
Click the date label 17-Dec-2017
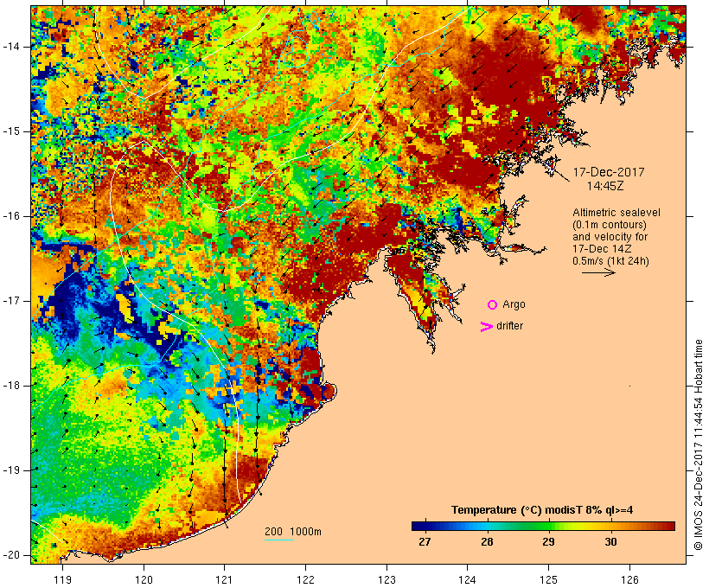pyautogui.click(x=609, y=172)
